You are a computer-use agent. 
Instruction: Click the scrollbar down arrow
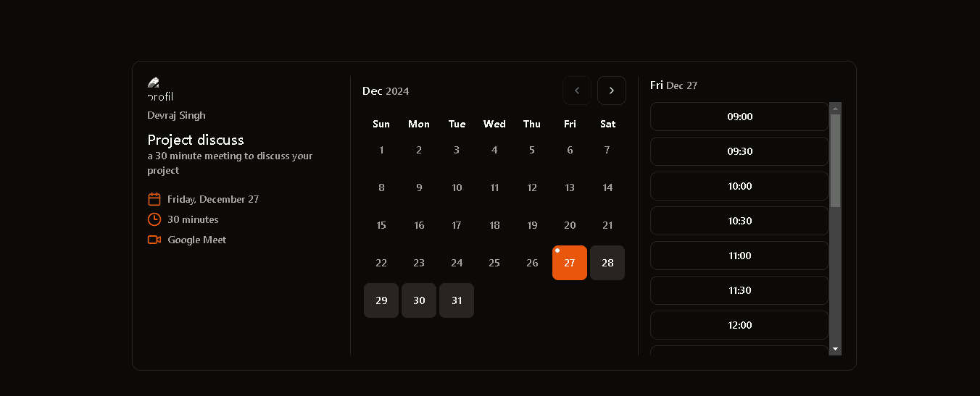click(x=835, y=349)
